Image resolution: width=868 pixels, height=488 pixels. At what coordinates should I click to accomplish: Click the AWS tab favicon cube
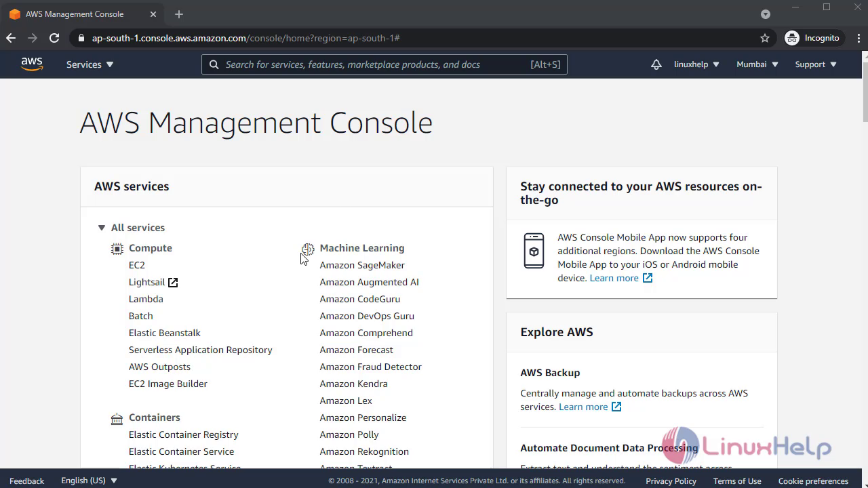pyautogui.click(x=15, y=14)
